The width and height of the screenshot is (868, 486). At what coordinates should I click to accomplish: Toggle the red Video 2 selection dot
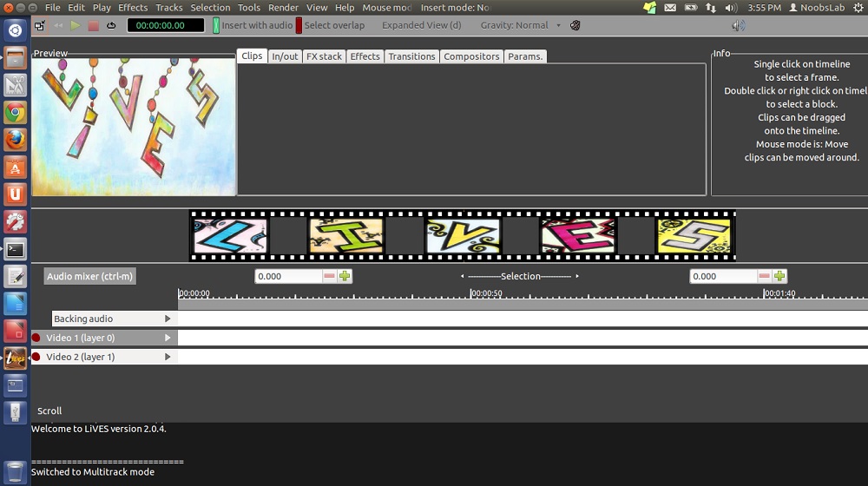(36, 357)
